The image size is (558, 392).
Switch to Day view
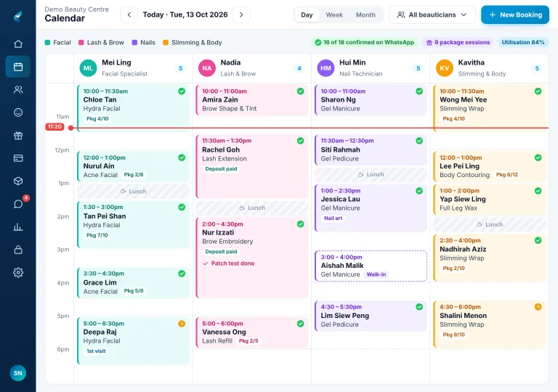(x=307, y=15)
